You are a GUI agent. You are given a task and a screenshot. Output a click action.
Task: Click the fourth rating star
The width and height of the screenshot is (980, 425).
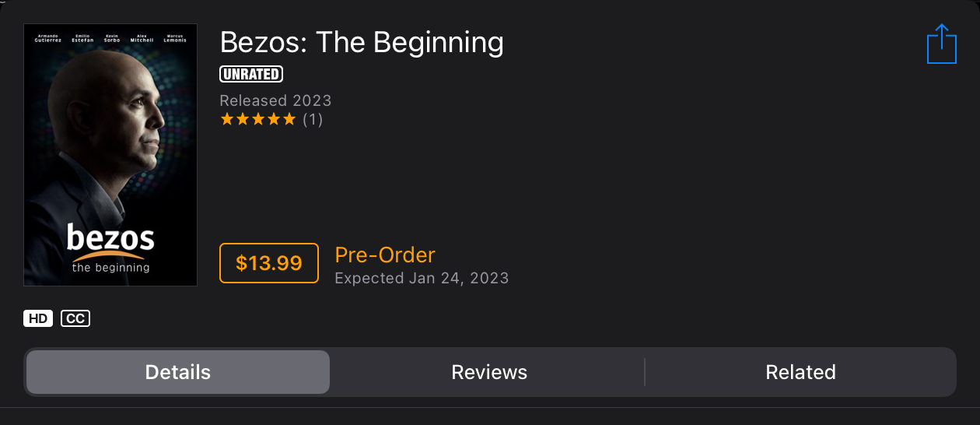(x=274, y=119)
